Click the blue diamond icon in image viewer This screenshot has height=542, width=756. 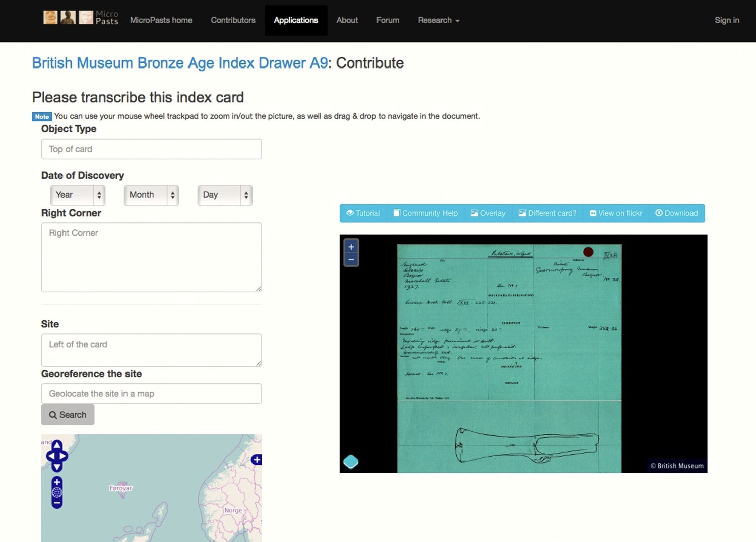point(351,462)
